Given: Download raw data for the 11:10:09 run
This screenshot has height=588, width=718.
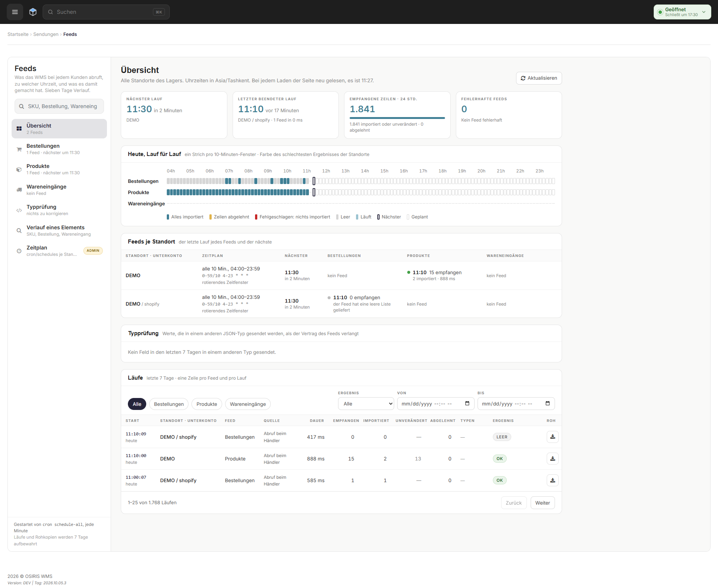Looking at the screenshot, I should [x=552, y=437].
